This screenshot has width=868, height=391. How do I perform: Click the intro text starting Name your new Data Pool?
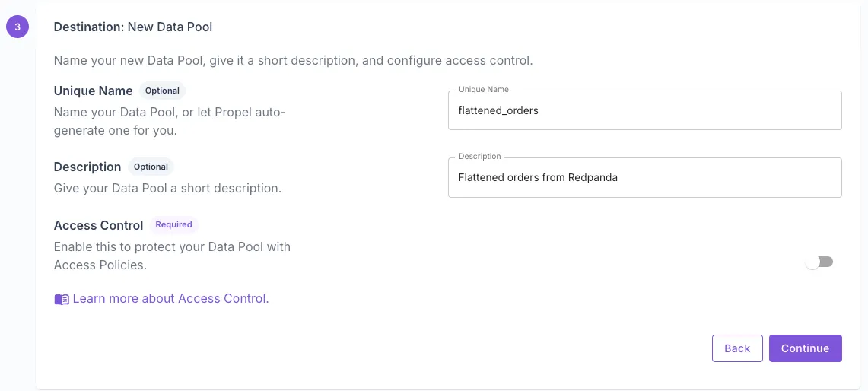point(293,60)
